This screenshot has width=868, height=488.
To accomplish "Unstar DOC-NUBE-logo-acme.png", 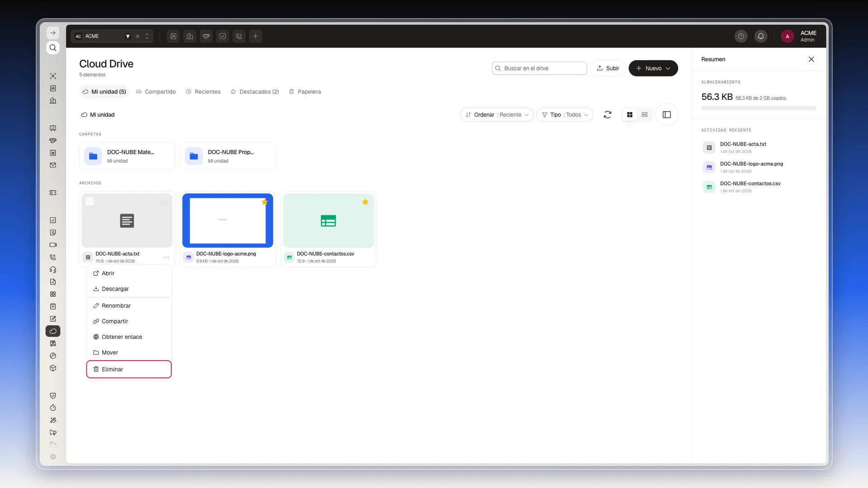I will pyautogui.click(x=265, y=202).
